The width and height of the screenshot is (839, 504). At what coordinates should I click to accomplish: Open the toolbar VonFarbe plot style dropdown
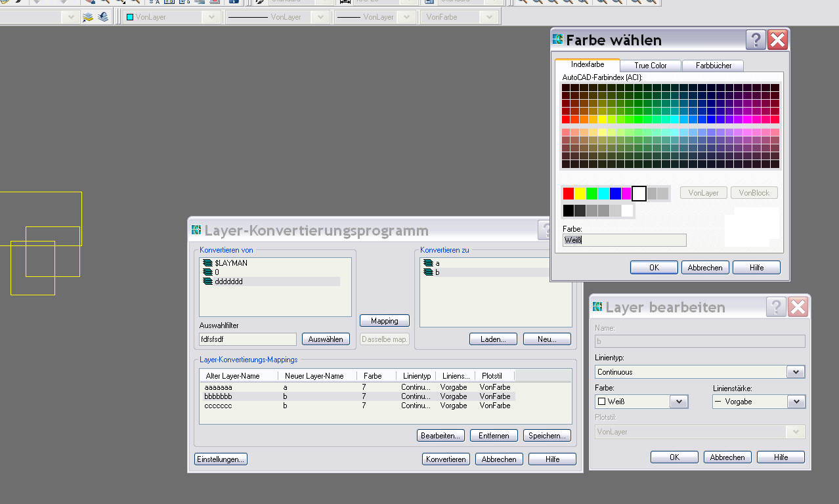tap(488, 17)
